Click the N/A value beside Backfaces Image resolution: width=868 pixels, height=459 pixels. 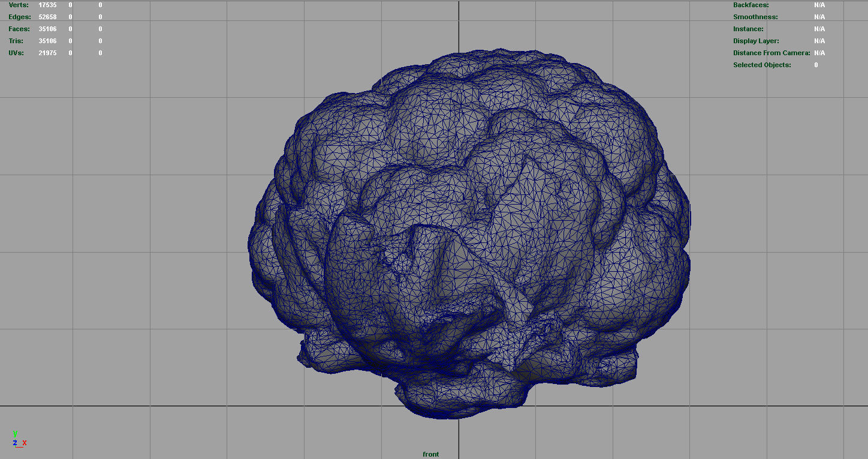point(819,5)
